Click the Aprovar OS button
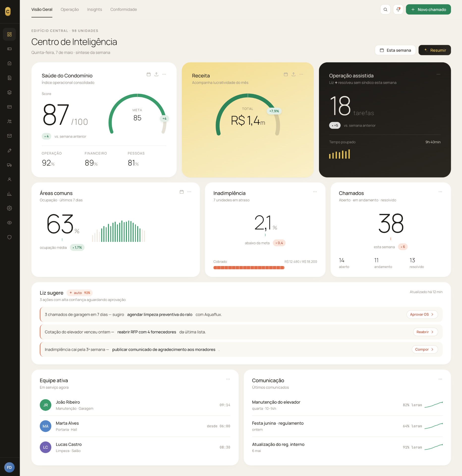462x476 pixels. pyautogui.click(x=422, y=314)
